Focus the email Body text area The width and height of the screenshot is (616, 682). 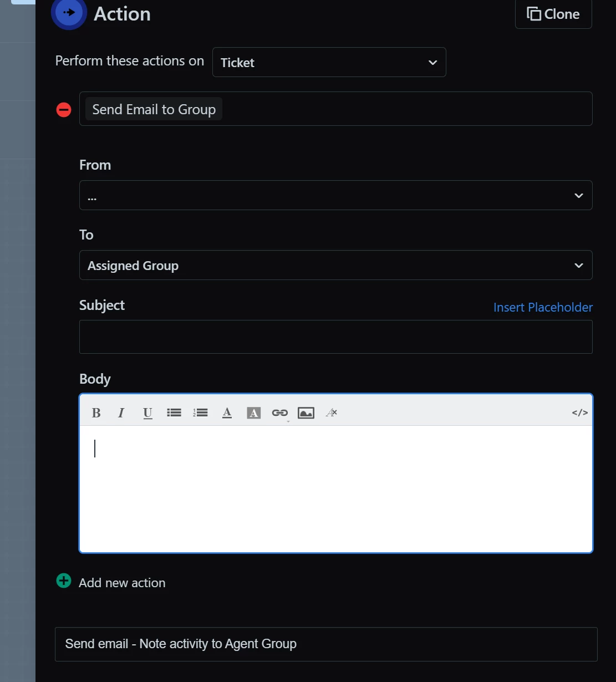336,489
